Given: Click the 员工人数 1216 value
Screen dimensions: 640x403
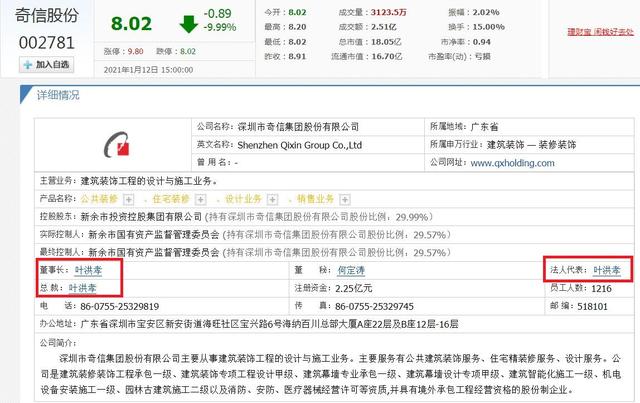Looking at the screenshot, I should coord(601,288).
